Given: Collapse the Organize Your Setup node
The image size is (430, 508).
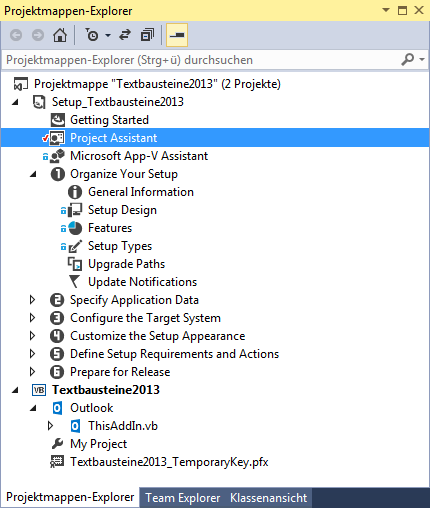Looking at the screenshot, I should [x=33, y=174].
